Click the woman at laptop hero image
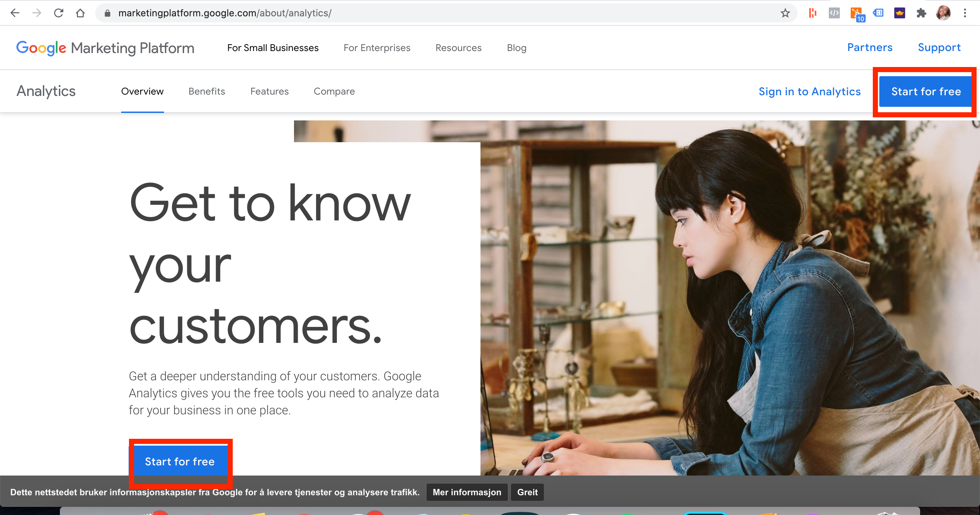The image size is (980, 515). [730, 298]
